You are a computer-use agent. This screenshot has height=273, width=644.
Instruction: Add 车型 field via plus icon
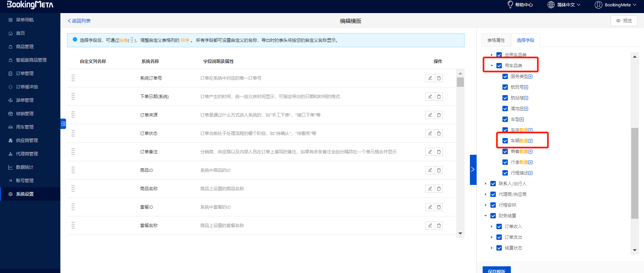point(522,119)
